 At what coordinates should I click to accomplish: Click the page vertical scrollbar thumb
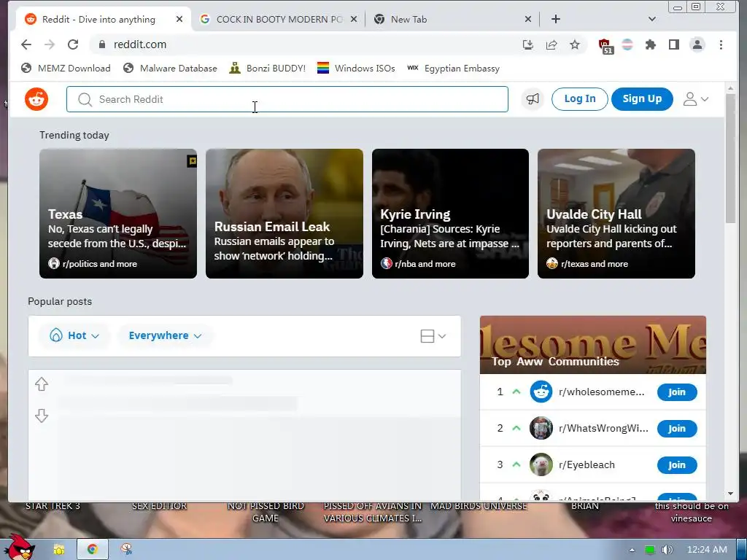click(x=730, y=158)
